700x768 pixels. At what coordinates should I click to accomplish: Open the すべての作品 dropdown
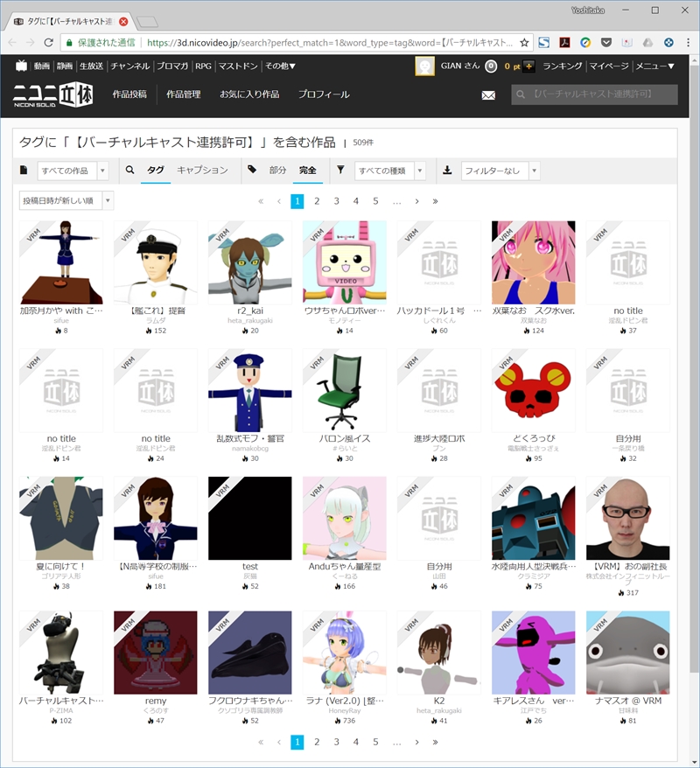(73, 171)
